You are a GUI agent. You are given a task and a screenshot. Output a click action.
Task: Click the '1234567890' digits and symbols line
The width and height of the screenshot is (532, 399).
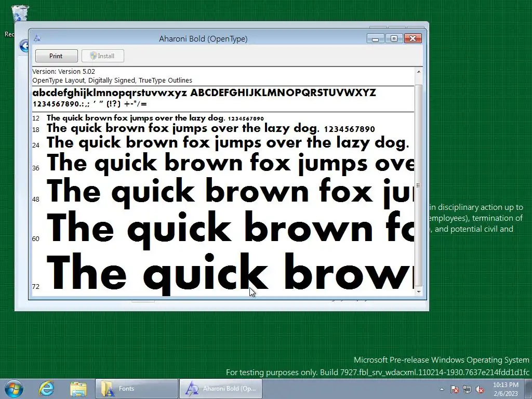[x=89, y=104]
